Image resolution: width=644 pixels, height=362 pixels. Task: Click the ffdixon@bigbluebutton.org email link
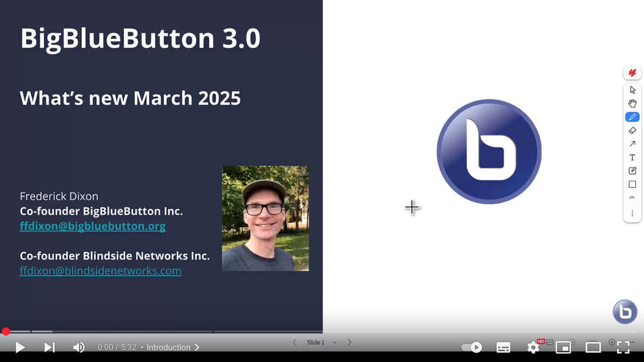tap(92, 226)
